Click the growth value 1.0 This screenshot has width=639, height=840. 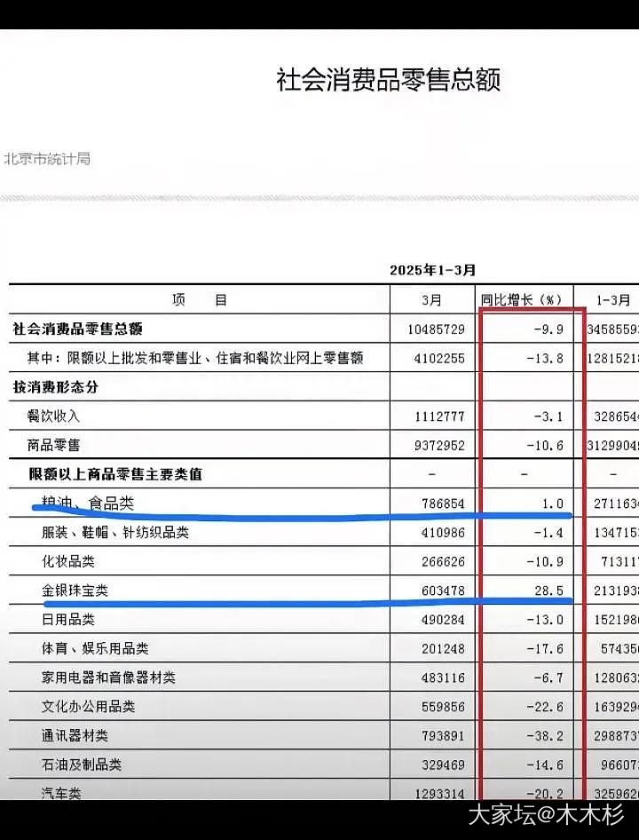pyautogui.click(x=553, y=503)
